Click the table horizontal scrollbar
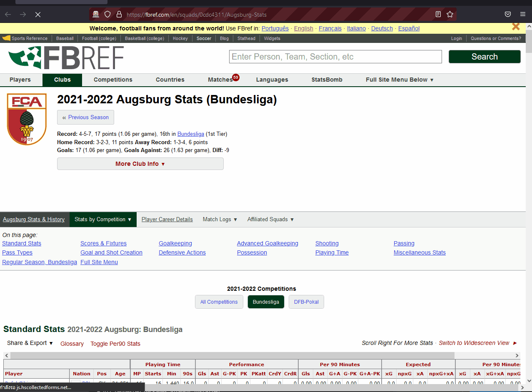The height and width of the screenshot is (392, 532). (x=232, y=355)
